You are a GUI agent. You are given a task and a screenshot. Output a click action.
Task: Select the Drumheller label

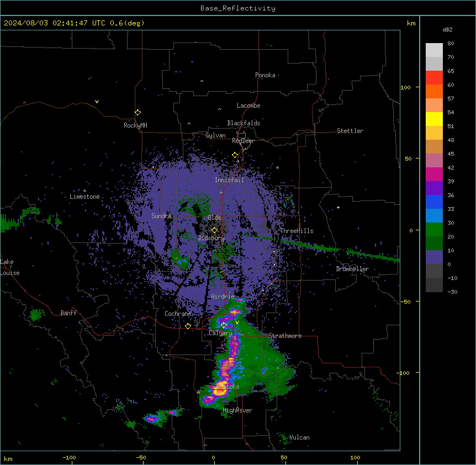point(352,269)
